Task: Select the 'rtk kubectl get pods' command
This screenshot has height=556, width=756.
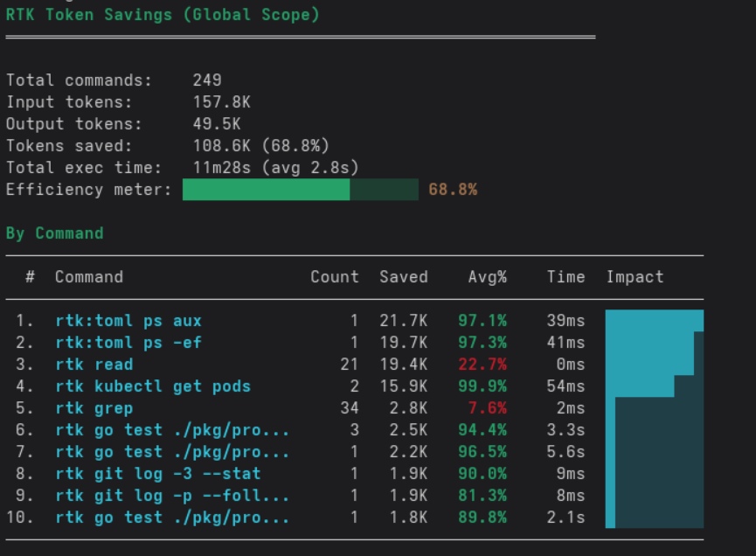Action: pos(153,386)
